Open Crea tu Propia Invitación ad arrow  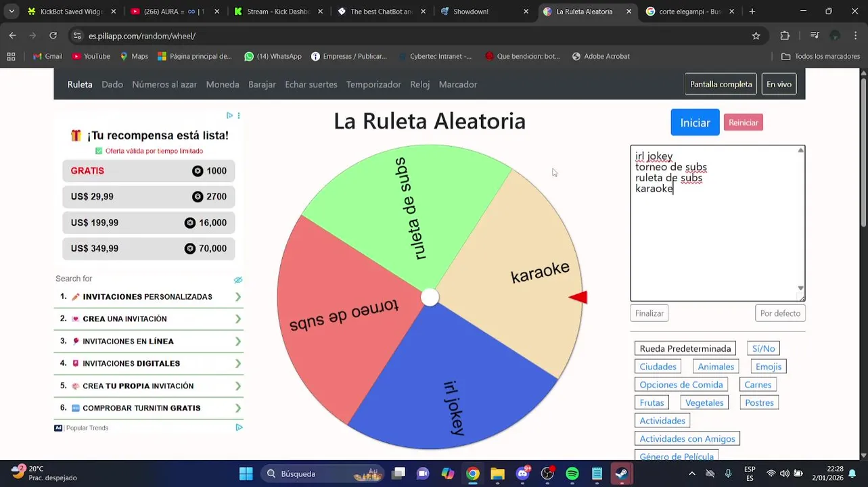coord(238,386)
